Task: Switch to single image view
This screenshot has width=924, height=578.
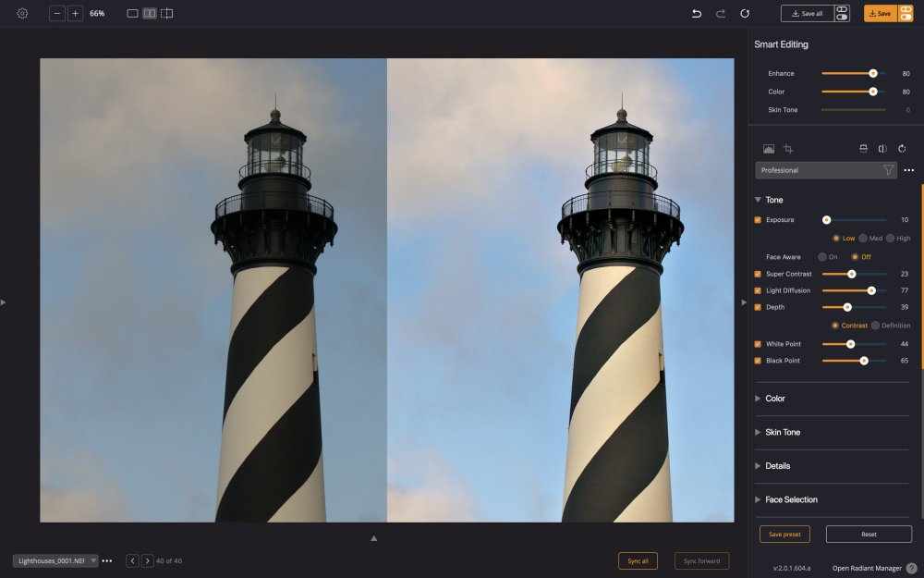Action: point(132,13)
